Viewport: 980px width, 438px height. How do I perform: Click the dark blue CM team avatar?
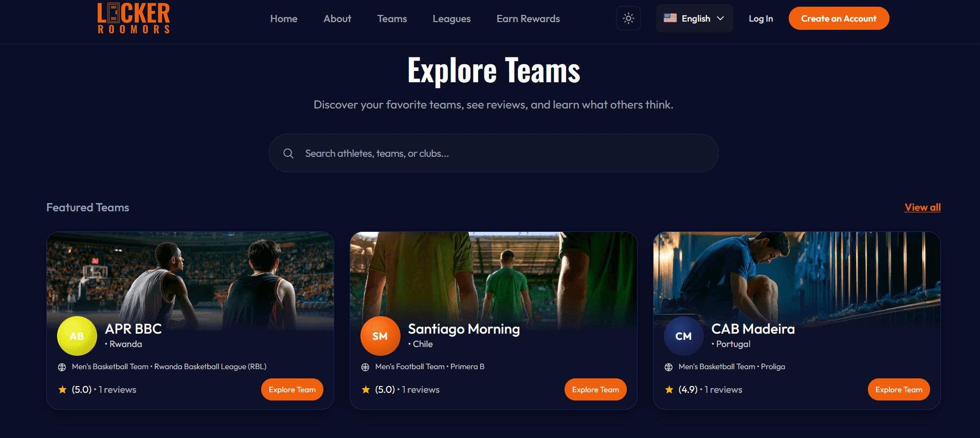click(684, 336)
